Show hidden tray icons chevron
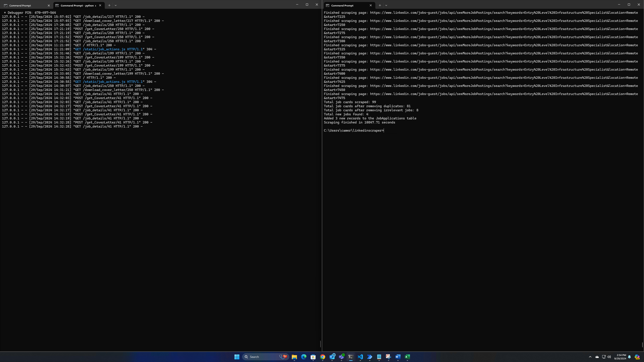Image resolution: width=644 pixels, height=362 pixels. coord(590,357)
